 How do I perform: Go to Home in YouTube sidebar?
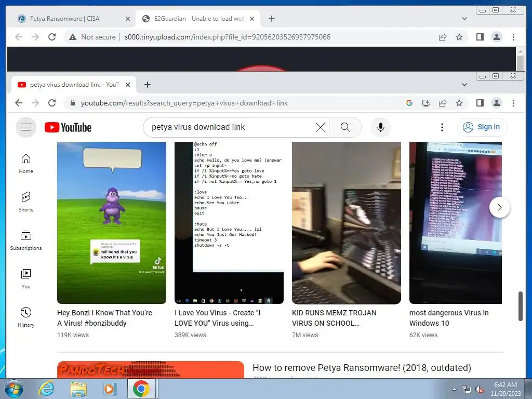pyautogui.click(x=26, y=164)
